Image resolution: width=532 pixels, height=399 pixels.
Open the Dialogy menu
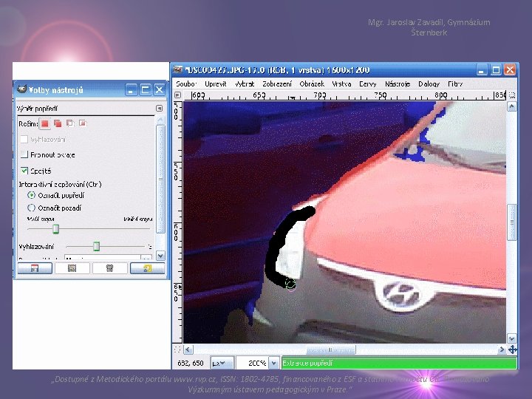coord(429,83)
